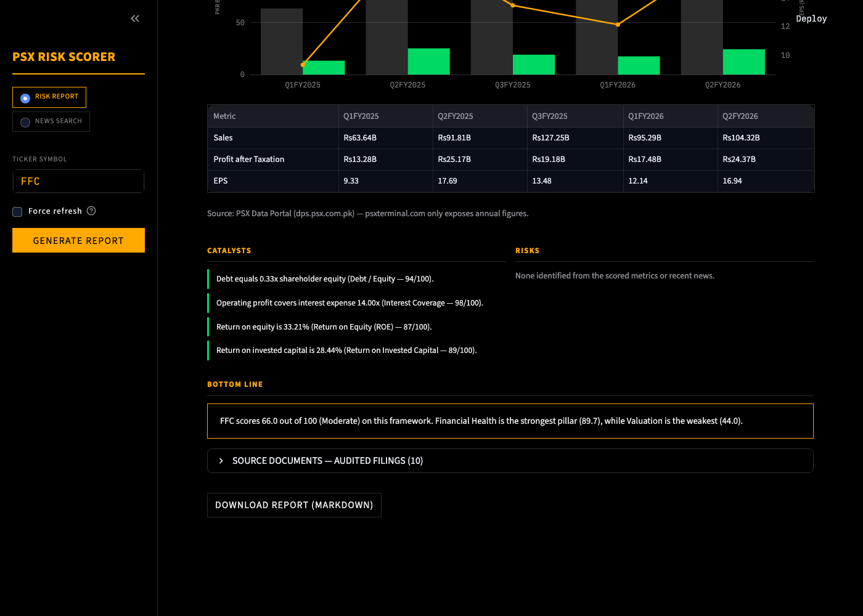Click the Rs127.25B sales cell

[x=575, y=138]
